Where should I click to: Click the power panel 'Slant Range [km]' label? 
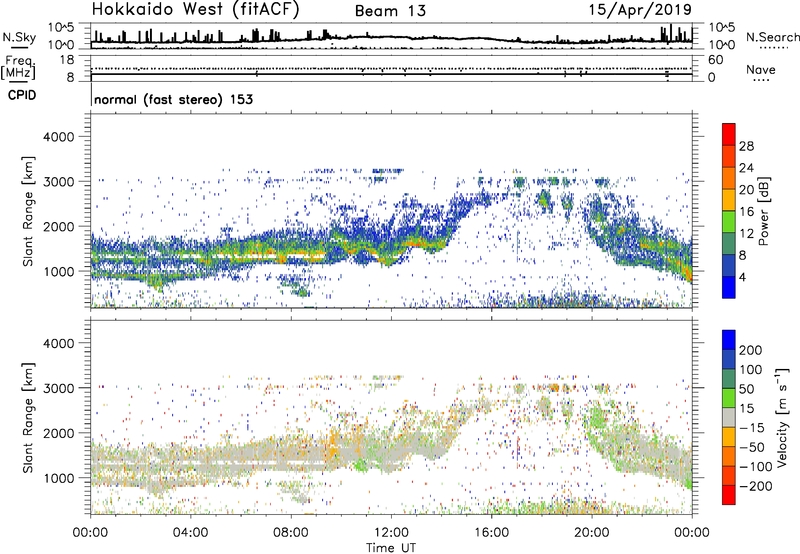click(28, 211)
